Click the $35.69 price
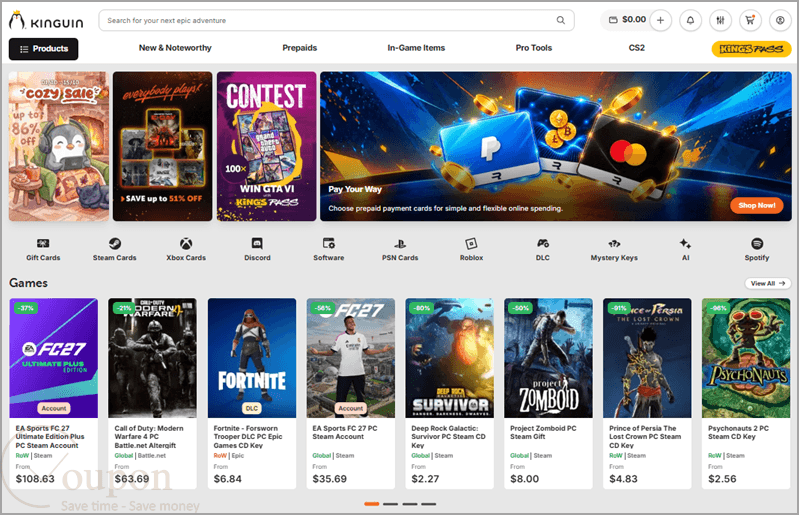Viewport: 799px width, 515px height. tap(330, 479)
